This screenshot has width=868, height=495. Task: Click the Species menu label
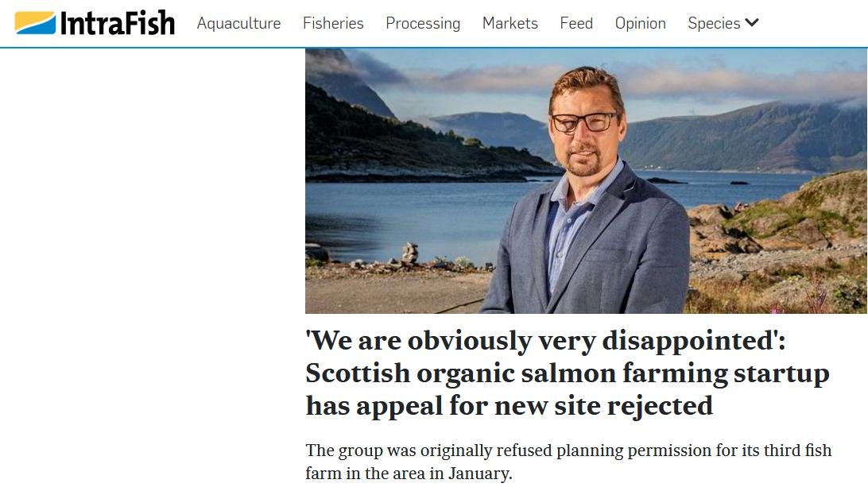point(714,23)
